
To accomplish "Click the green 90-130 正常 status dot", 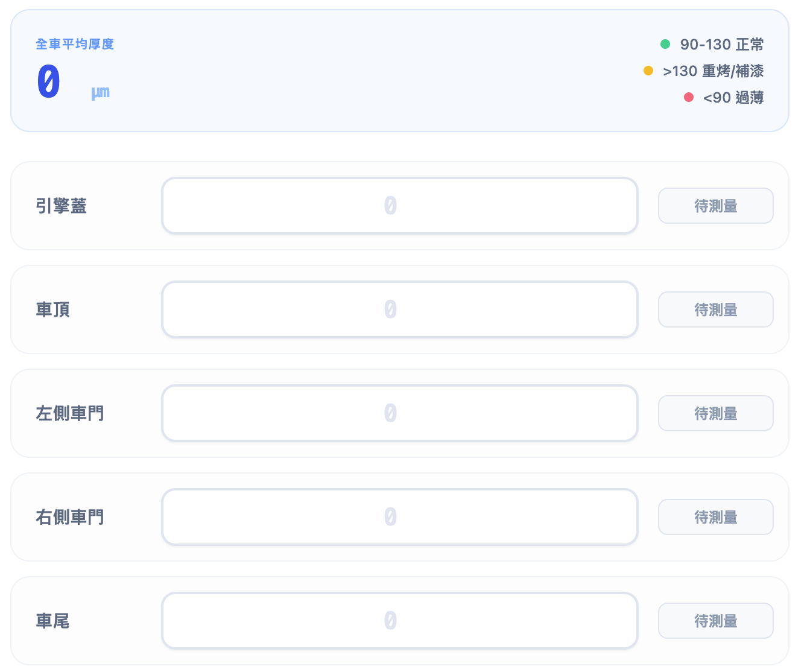I will tap(665, 44).
